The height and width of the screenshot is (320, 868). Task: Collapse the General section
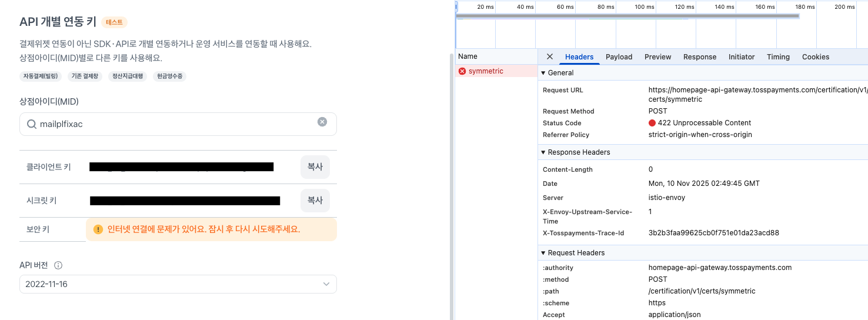tap(543, 73)
